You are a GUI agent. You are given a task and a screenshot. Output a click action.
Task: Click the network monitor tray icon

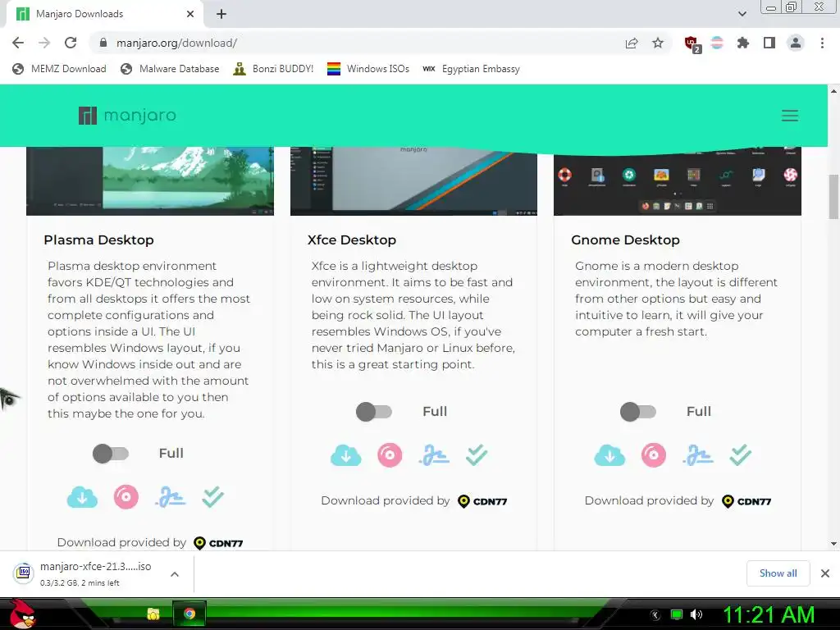tap(677, 614)
